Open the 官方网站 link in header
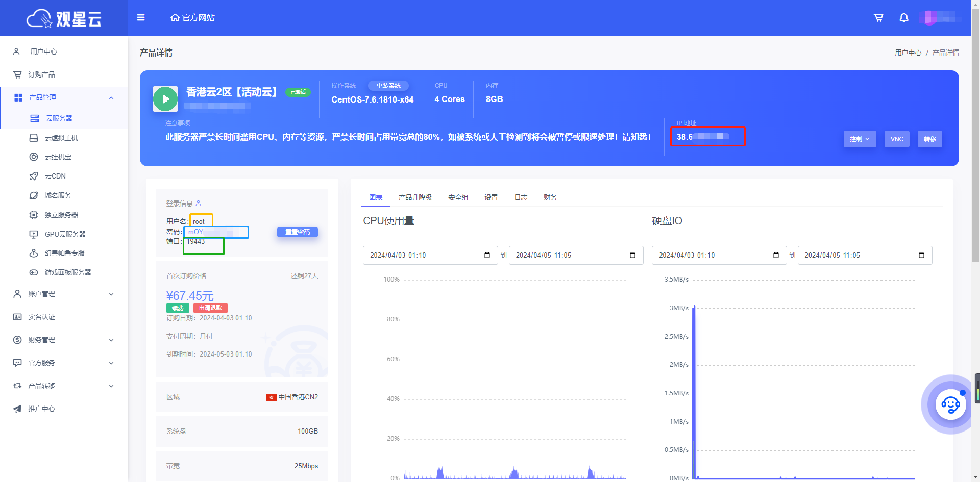Image resolution: width=980 pixels, height=482 pixels. (192, 18)
